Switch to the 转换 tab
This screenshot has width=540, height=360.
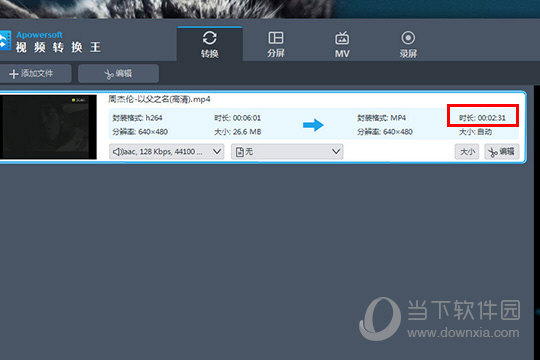tap(210, 44)
